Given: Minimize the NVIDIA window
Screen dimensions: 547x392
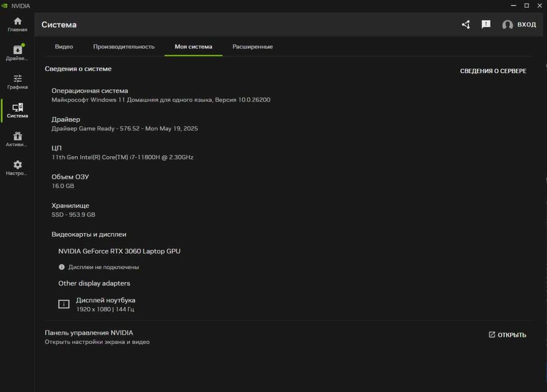Looking at the screenshot, I should (513, 6).
